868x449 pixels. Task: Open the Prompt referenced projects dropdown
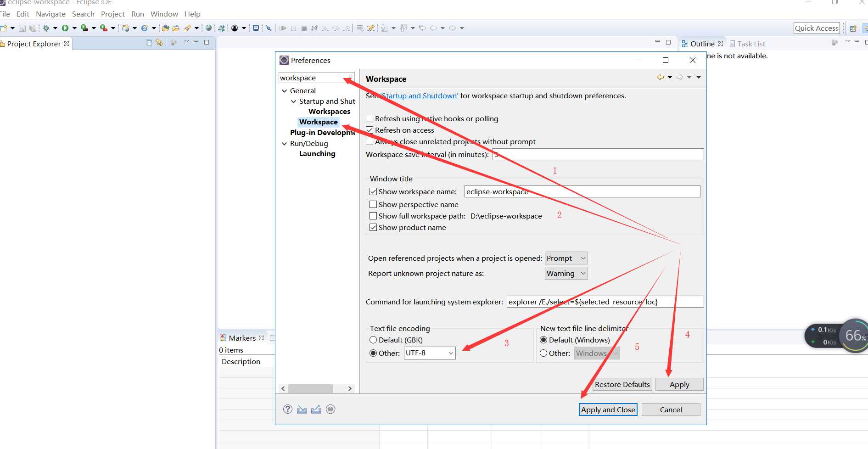[x=566, y=258]
